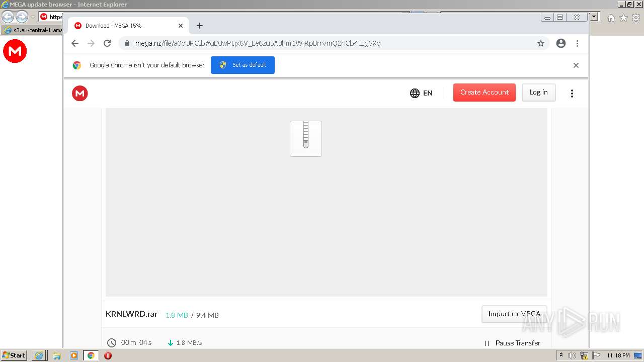Image resolution: width=644 pixels, height=362 pixels.
Task: Reload the MEGA page in Chrome
Action: (x=107, y=43)
